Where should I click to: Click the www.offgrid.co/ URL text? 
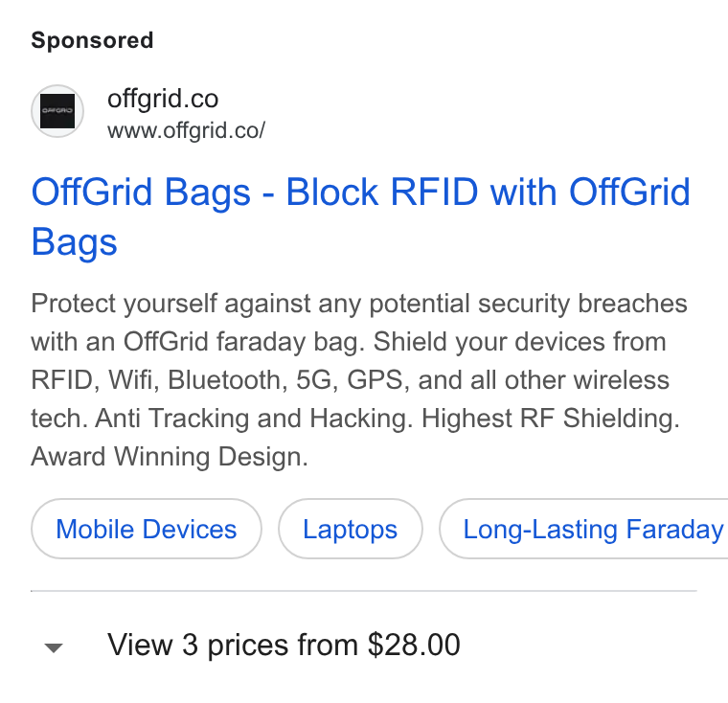click(186, 130)
